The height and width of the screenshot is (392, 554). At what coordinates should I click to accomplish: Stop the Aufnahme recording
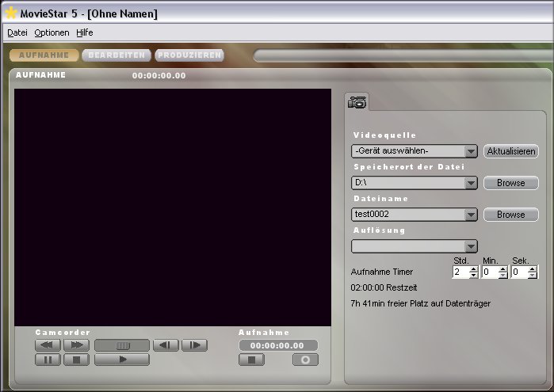pyautogui.click(x=251, y=360)
